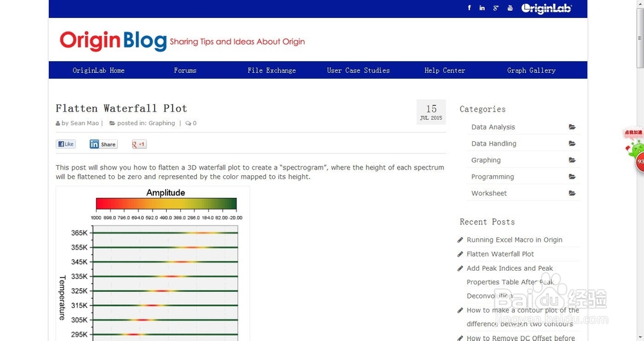Click the 365K temperature axis label
Screen dimensions: 644x341
79,233
